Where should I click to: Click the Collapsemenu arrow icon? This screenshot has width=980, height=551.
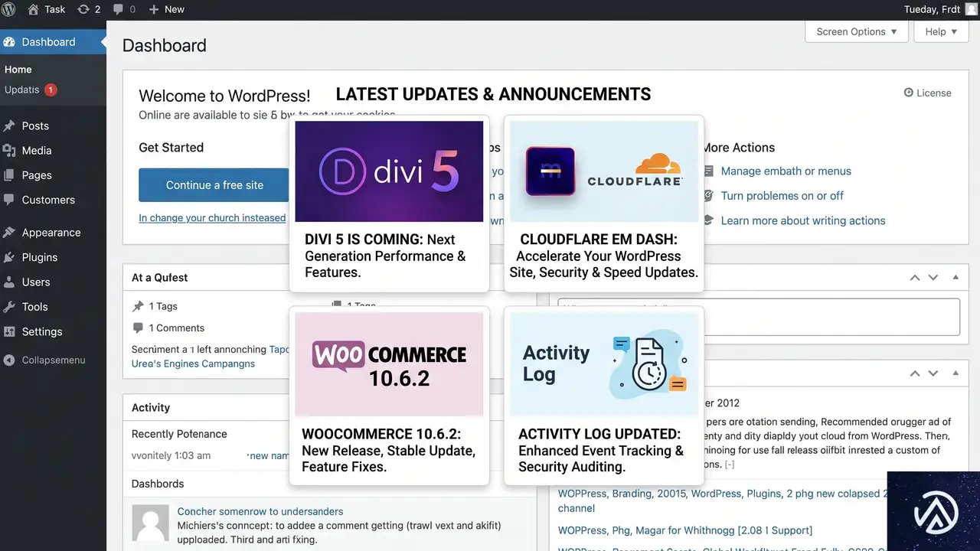pos(9,360)
